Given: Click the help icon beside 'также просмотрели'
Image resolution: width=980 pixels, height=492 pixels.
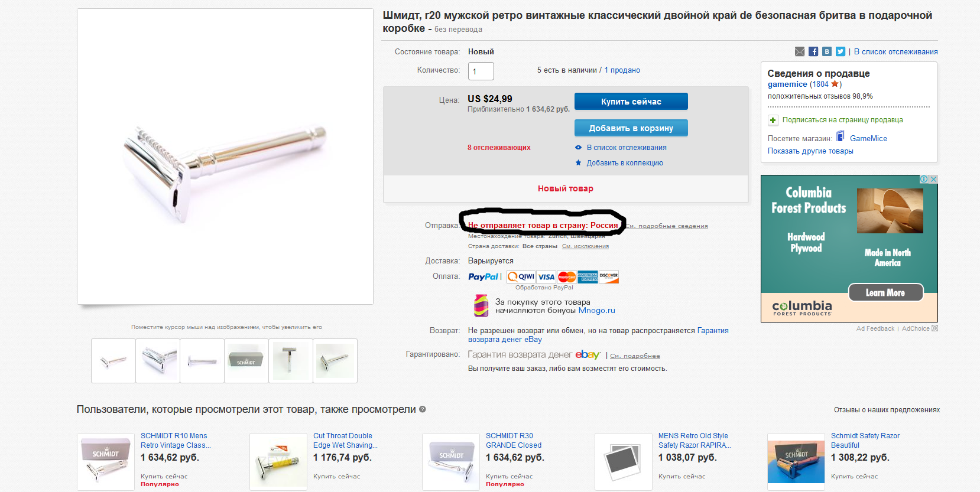Looking at the screenshot, I should pos(423,409).
